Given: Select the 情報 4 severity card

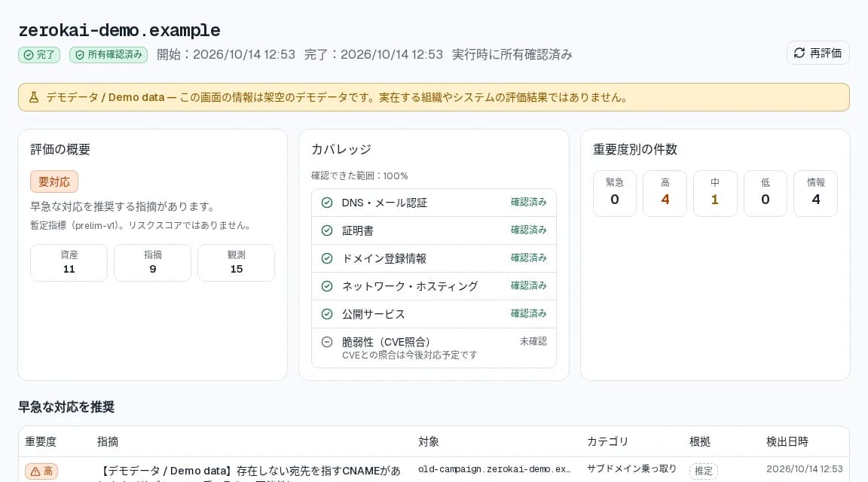Looking at the screenshot, I should [x=815, y=193].
